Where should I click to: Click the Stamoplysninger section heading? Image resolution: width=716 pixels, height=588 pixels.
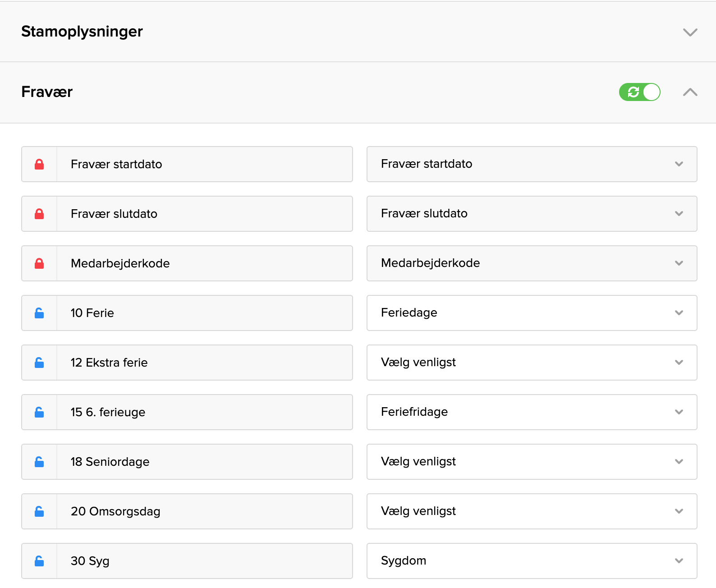[x=82, y=32]
